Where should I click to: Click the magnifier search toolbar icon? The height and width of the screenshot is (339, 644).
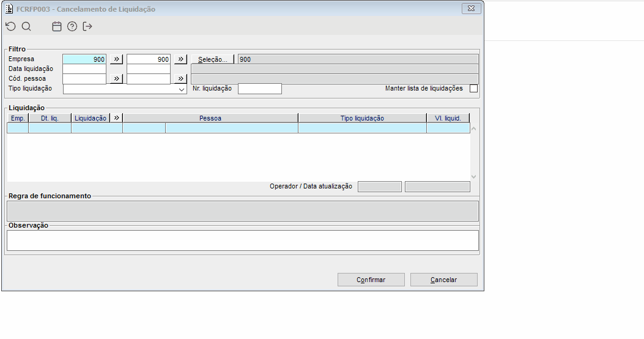pyautogui.click(x=26, y=27)
